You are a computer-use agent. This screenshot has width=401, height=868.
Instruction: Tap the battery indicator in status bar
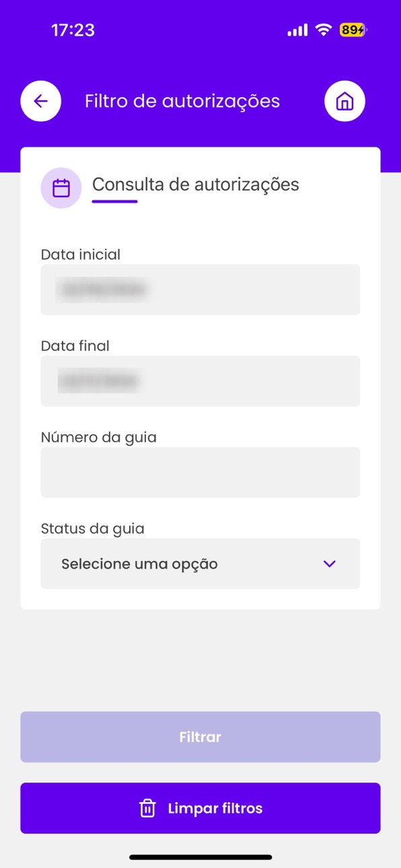coord(353,30)
